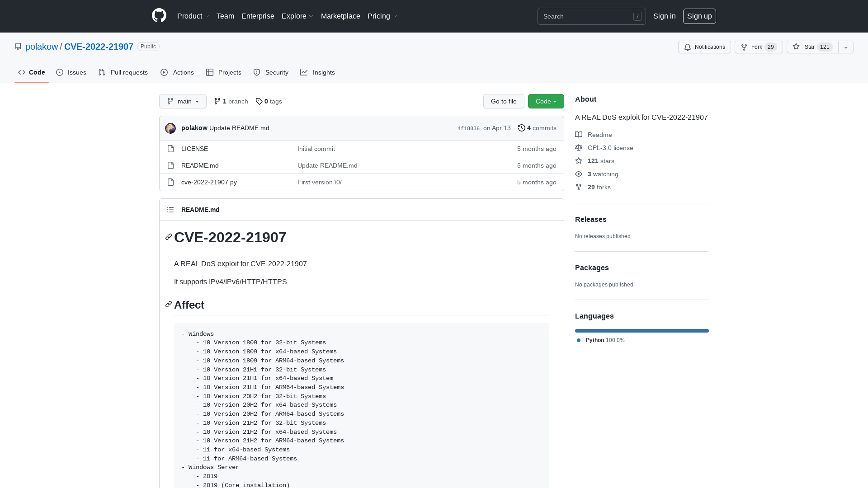
Task: Click the branch icon next to 1 branch
Action: coord(217,101)
